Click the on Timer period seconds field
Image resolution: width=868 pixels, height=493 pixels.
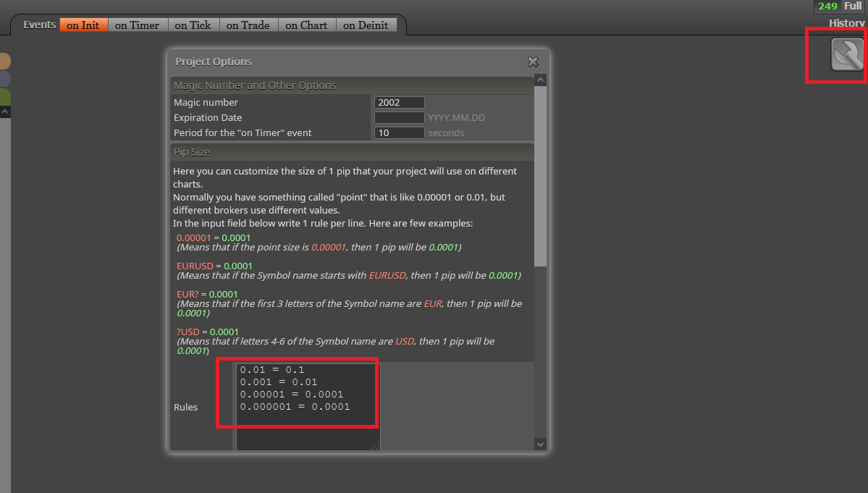pyautogui.click(x=399, y=132)
